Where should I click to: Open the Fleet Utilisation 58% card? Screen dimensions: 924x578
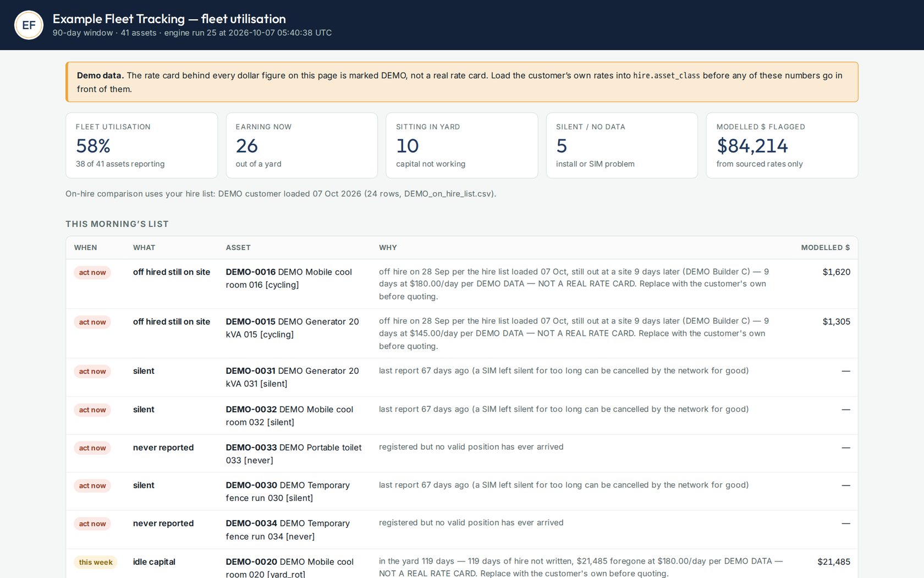141,145
